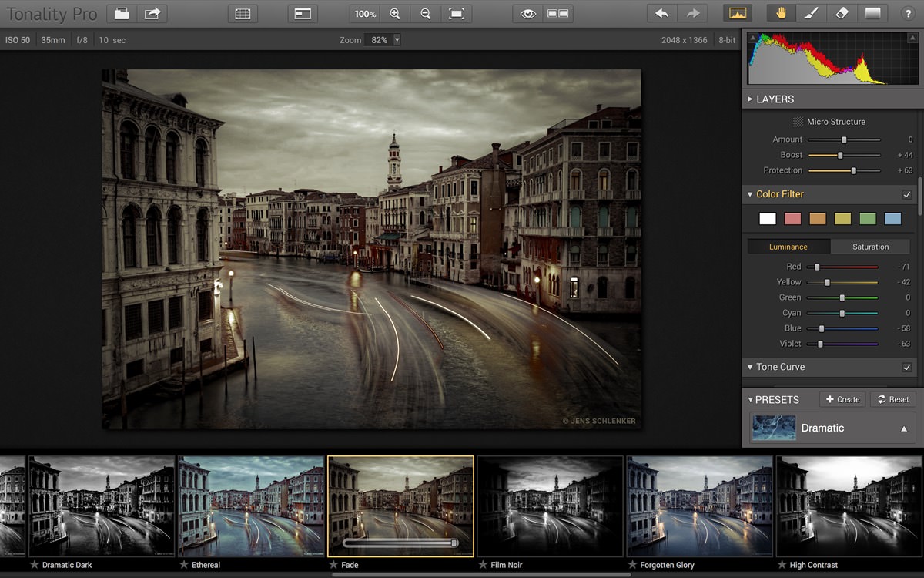Disable the Tone Curve checkbox
The image size is (924, 578).
tap(907, 367)
